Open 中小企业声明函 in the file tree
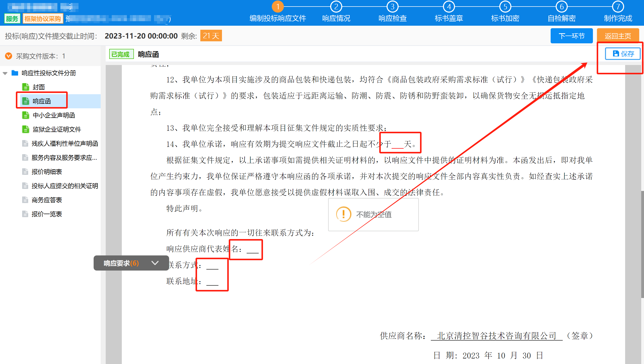The image size is (644, 364). [54, 115]
